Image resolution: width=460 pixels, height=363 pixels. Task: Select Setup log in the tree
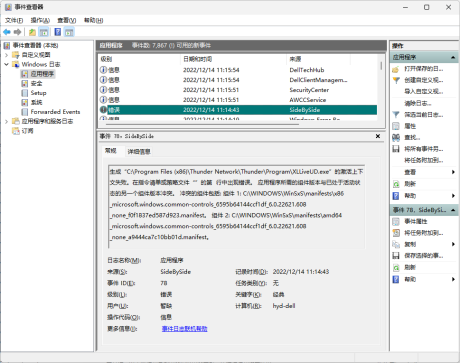pyautogui.click(x=38, y=93)
